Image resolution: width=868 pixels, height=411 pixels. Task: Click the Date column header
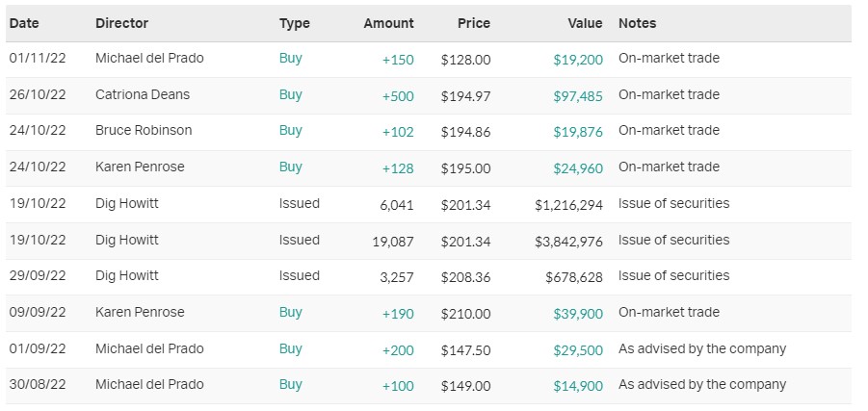coord(24,23)
